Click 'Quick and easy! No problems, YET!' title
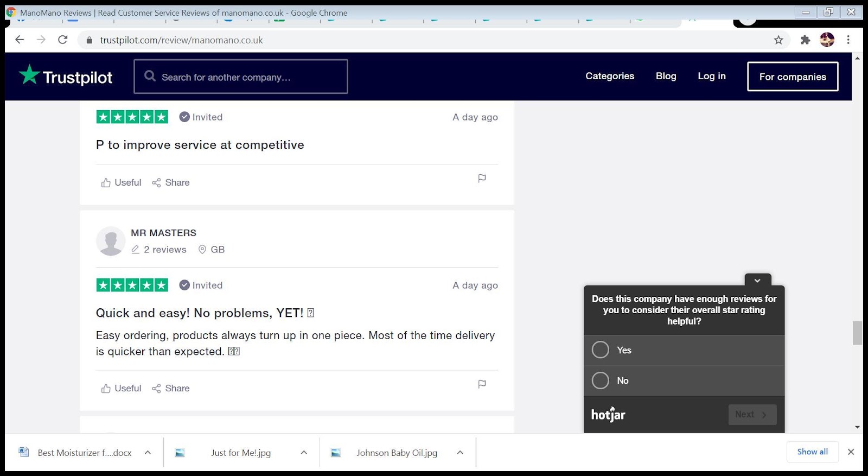868x476 pixels. (205, 313)
